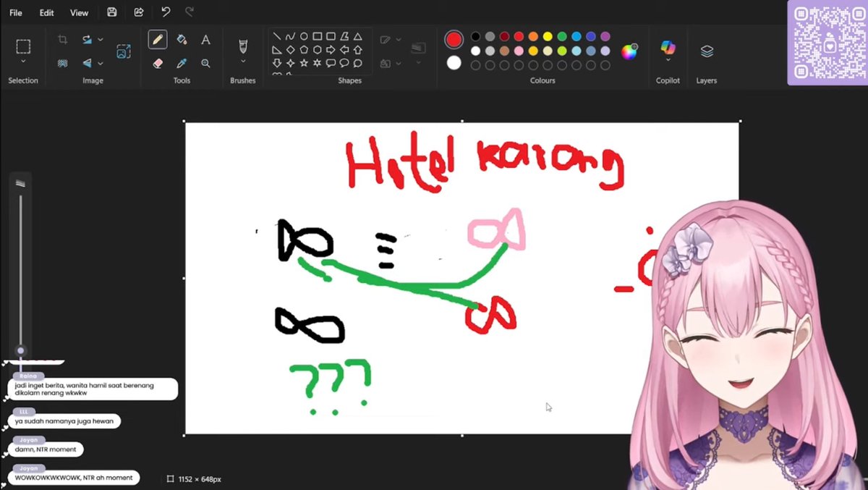This screenshot has width=868, height=490.
Task: Expand the Copilot dropdown chevron
Action: point(668,61)
